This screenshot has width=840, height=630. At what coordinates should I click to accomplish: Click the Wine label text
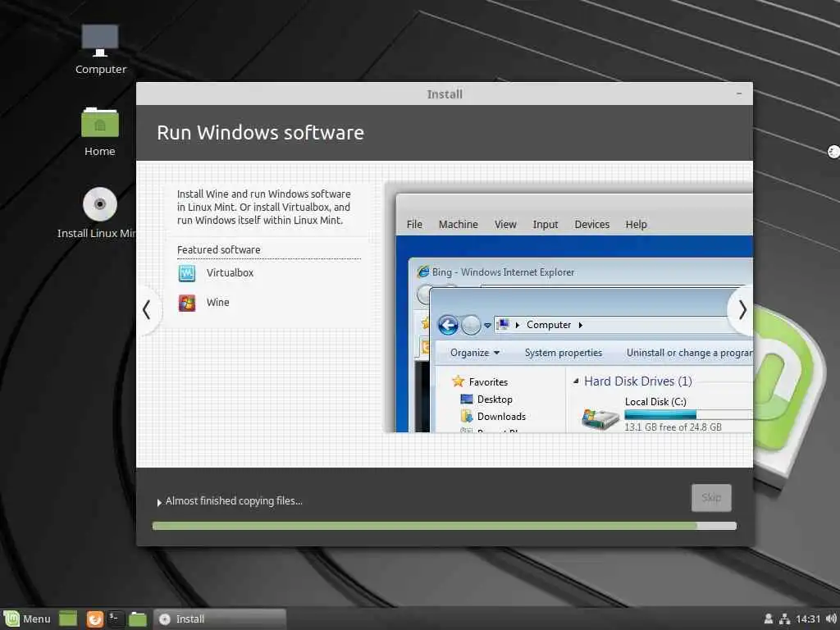click(218, 302)
